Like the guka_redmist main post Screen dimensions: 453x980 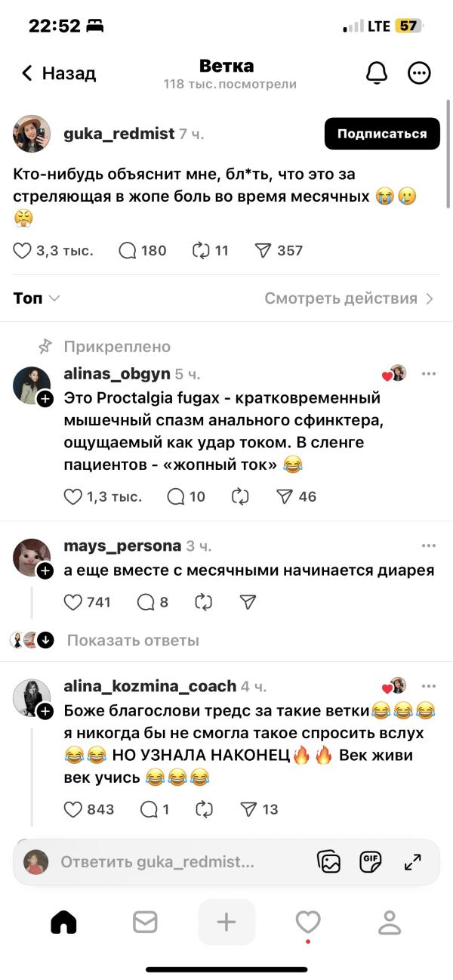click(23, 251)
